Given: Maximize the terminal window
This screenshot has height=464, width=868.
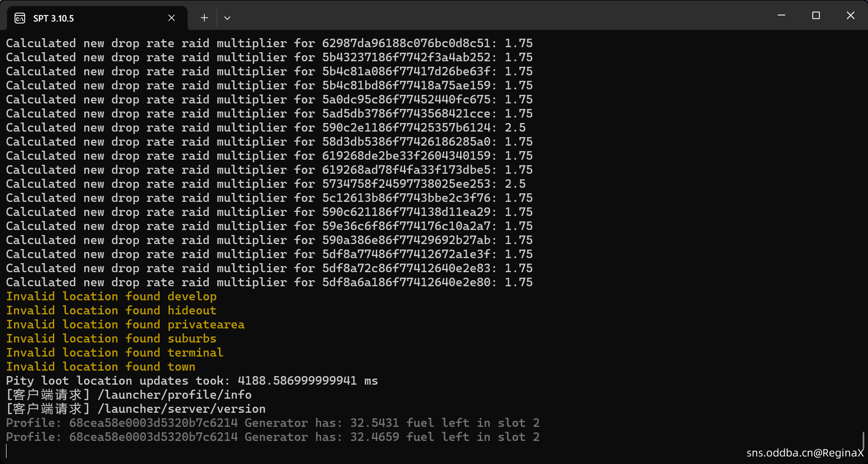Looking at the screenshot, I should [816, 16].
